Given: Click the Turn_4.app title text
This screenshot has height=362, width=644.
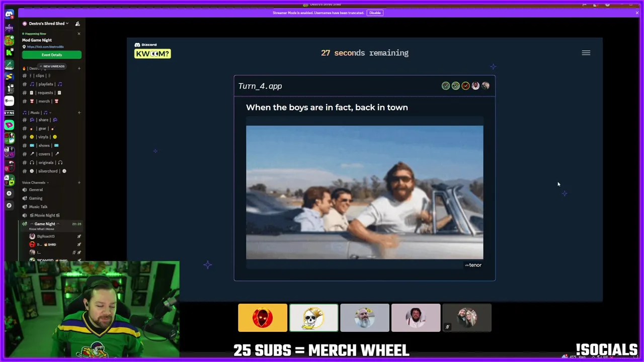Looking at the screenshot, I should pos(260,86).
